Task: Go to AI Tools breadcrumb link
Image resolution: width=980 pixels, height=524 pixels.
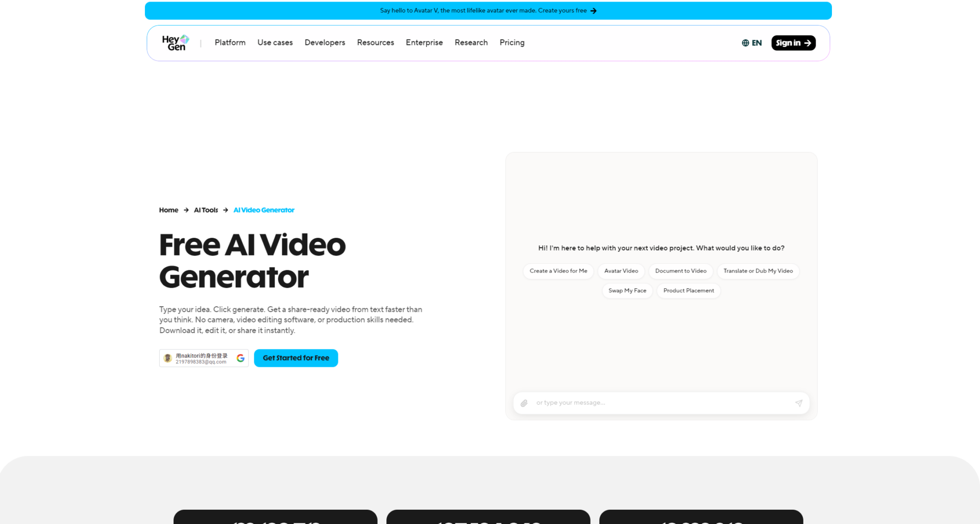Action: pyautogui.click(x=206, y=210)
